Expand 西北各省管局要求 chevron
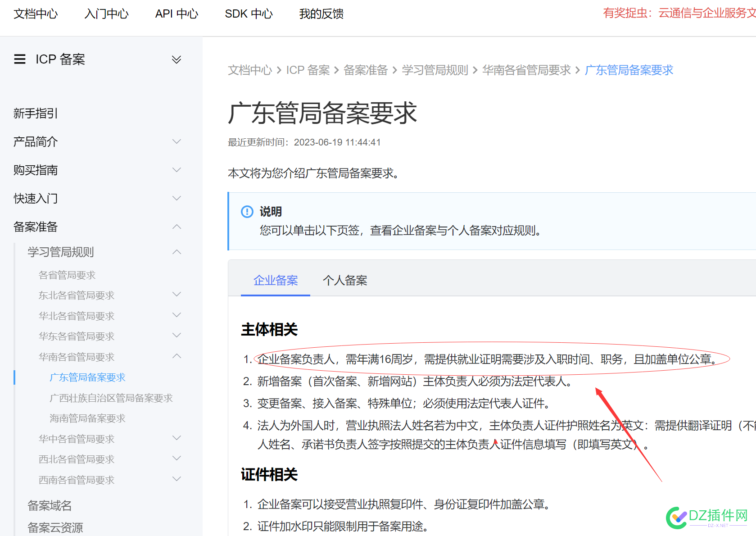The image size is (756, 536). coord(177,459)
